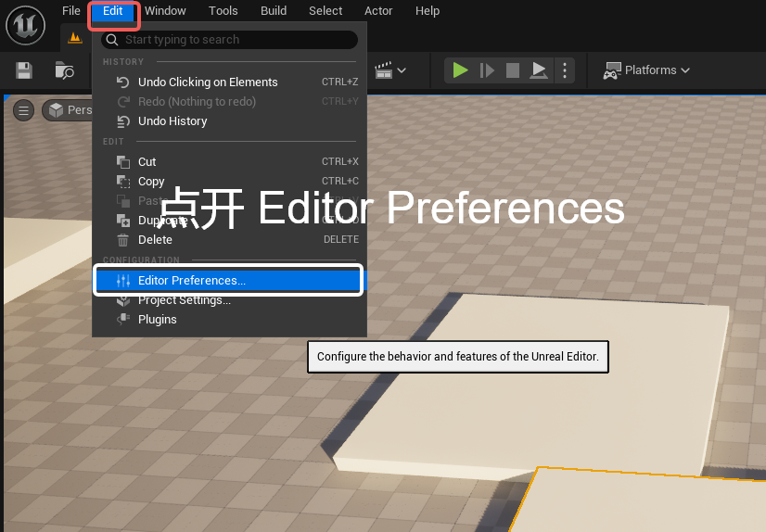Expand the cinematics dropdown arrow
Image resolution: width=766 pixels, height=532 pixels.
coord(402,70)
